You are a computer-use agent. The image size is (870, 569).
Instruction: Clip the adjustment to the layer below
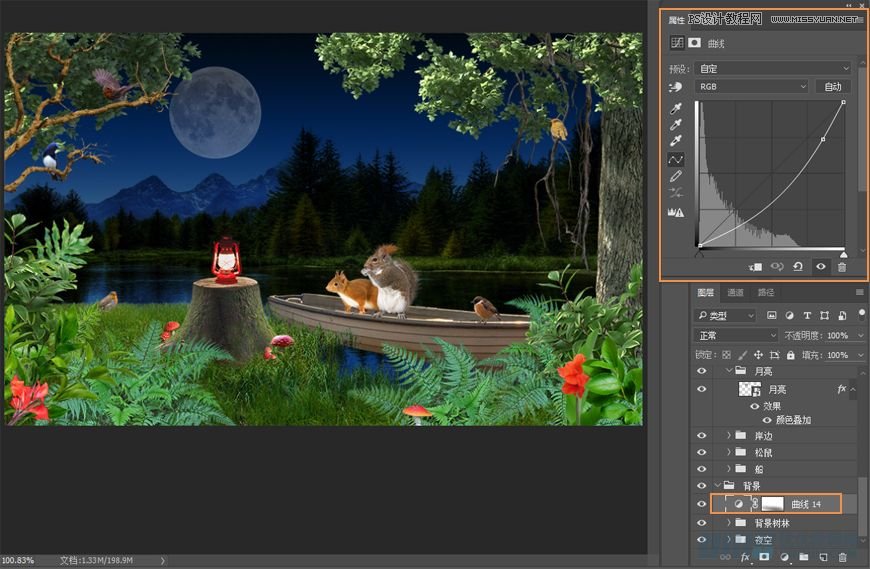click(x=755, y=267)
